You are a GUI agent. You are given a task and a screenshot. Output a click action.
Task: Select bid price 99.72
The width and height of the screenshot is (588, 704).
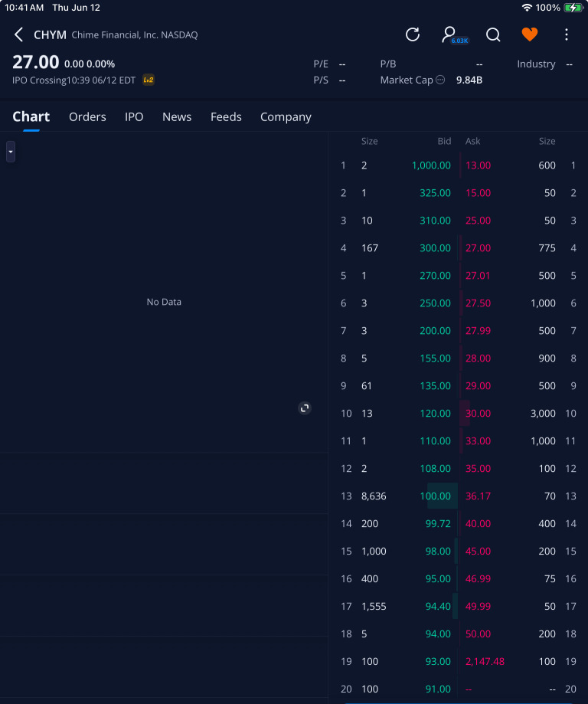point(438,523)
